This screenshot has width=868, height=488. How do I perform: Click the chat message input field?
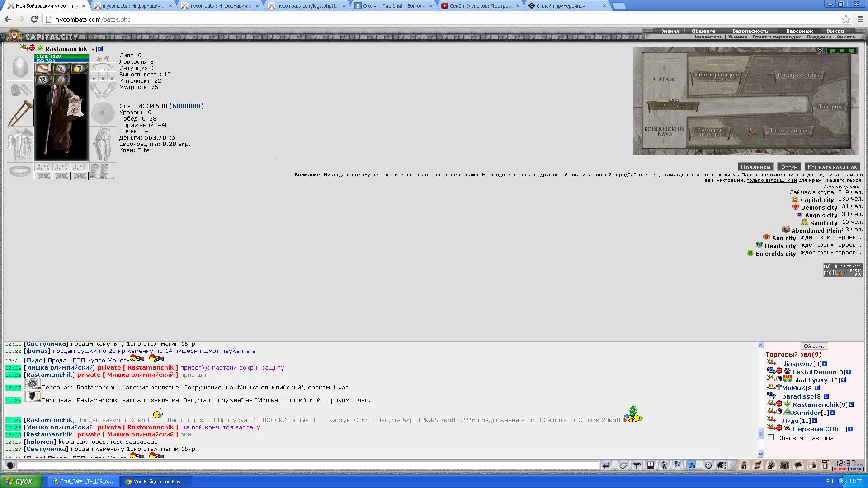(308, 465)
